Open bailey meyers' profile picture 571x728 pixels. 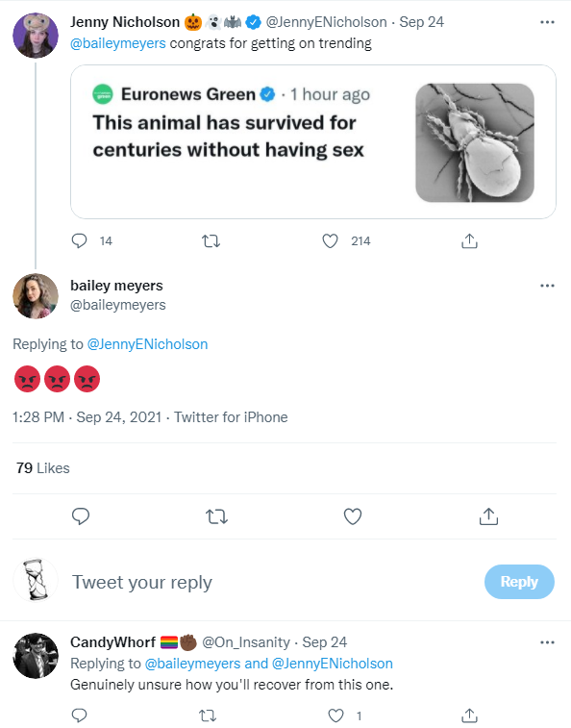pos(36,296)
